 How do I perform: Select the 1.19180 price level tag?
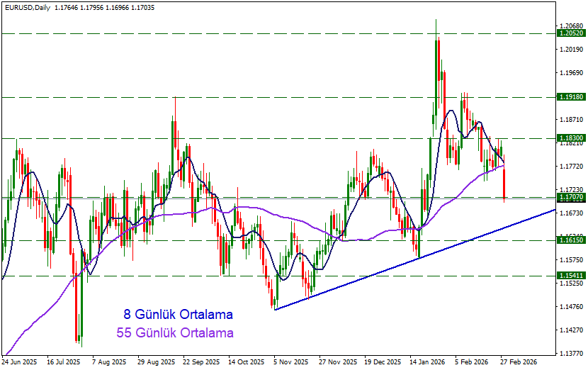[x=571, y=97]
